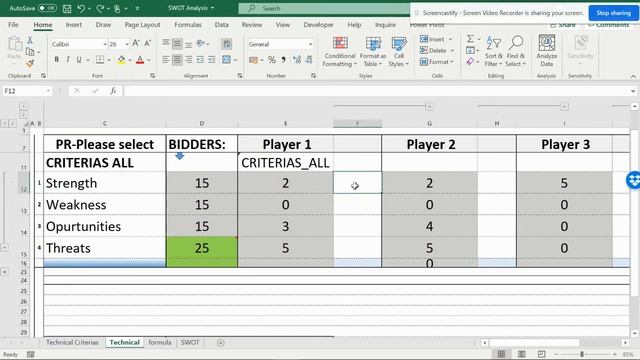Click the Merge & Center icon
Screen dimensions: 640x360
click(x=226, y=60)
